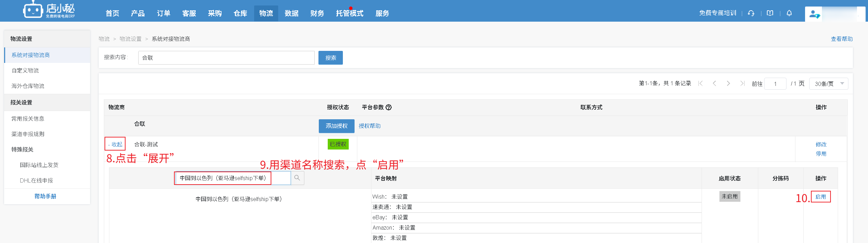The width and height of the screenshot is (868, 243).
Task: Click the 搜索内容 input field
Action: (x=226, y=58)
